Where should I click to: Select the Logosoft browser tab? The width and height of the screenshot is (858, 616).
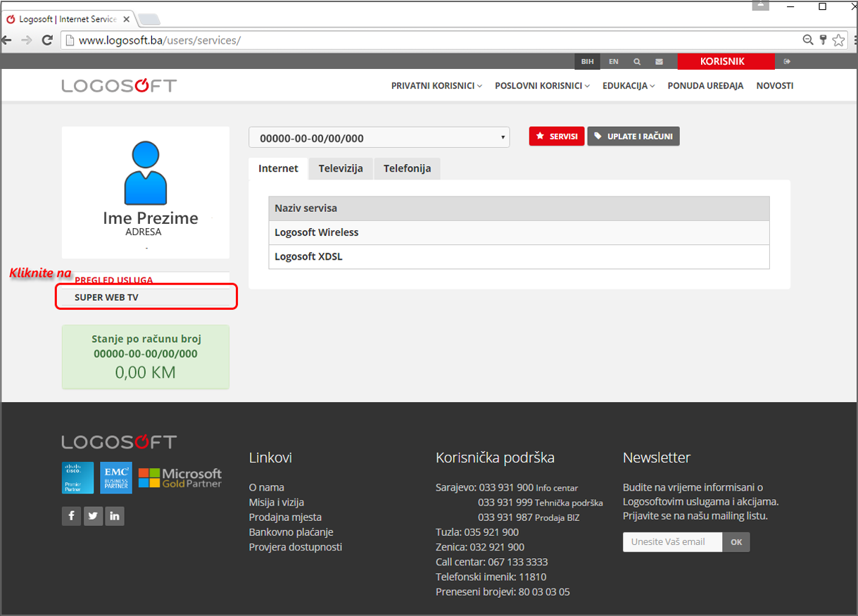(x=68, y=19)
